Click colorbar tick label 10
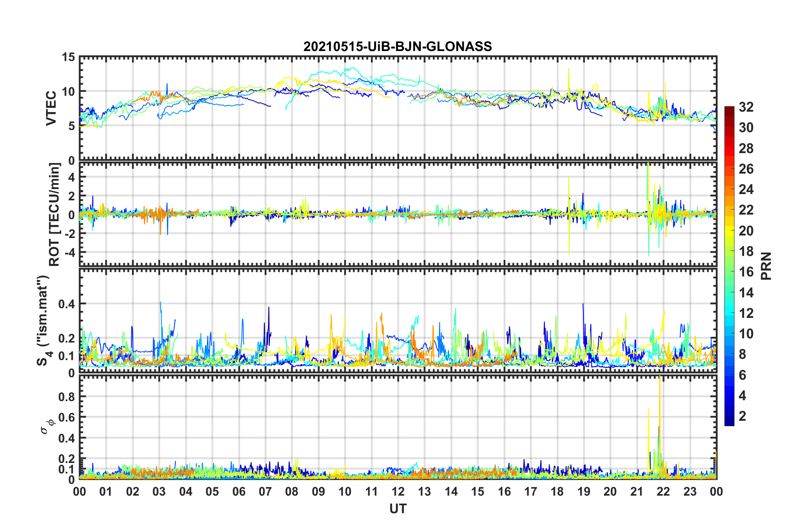Viewport: 796px width, 532px height. (746, 334)
